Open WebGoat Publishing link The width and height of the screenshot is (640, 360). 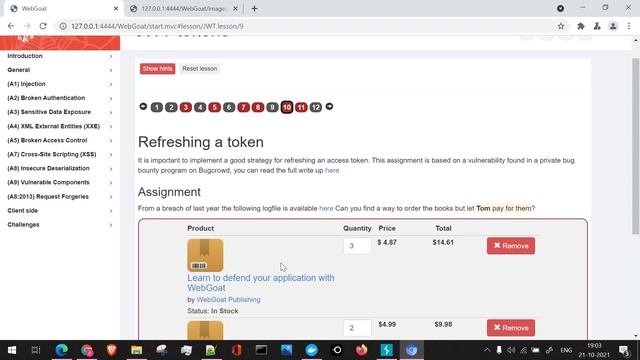tap(229, 300)
